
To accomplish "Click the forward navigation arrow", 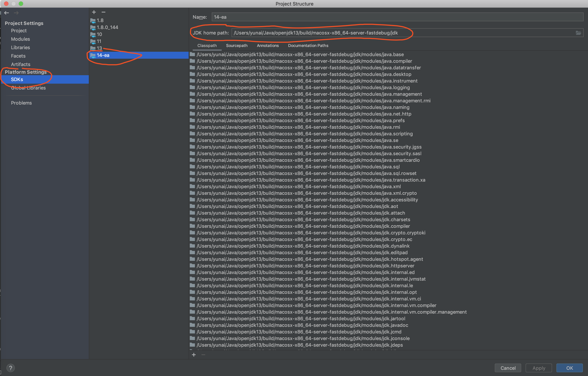I will coord(16,13).
